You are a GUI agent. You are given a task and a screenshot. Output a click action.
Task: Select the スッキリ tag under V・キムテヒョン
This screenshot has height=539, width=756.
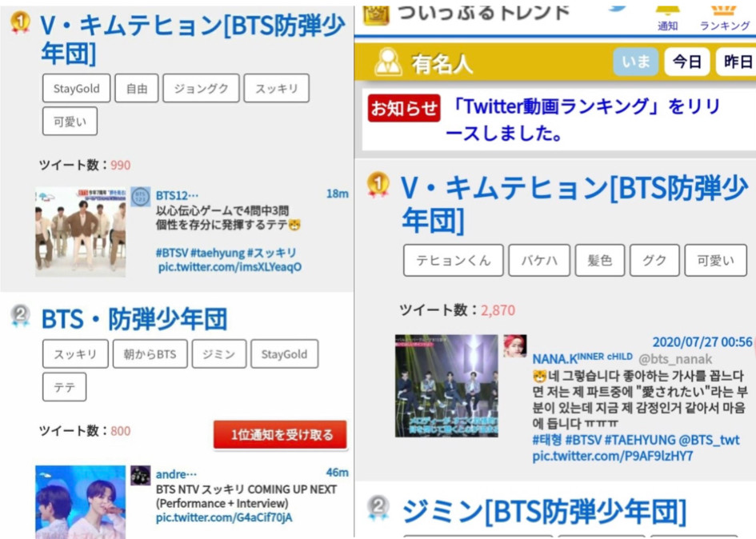(x=276, y=88)
